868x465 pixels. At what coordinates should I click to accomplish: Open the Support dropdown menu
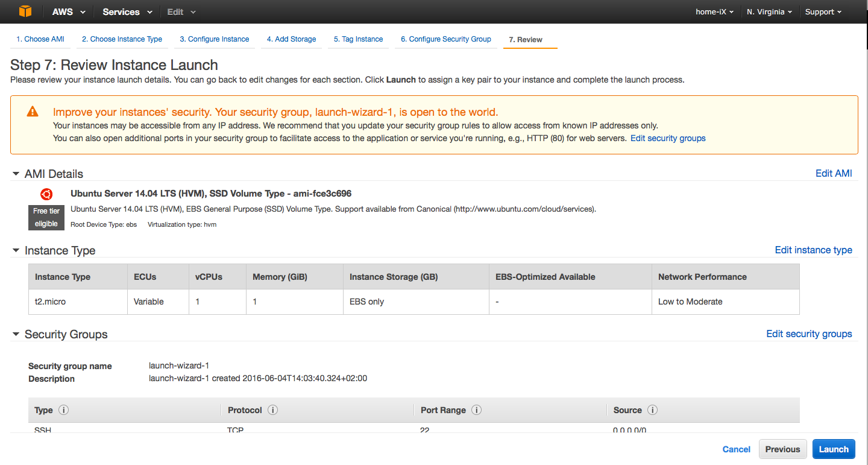[x=823, y=12]
